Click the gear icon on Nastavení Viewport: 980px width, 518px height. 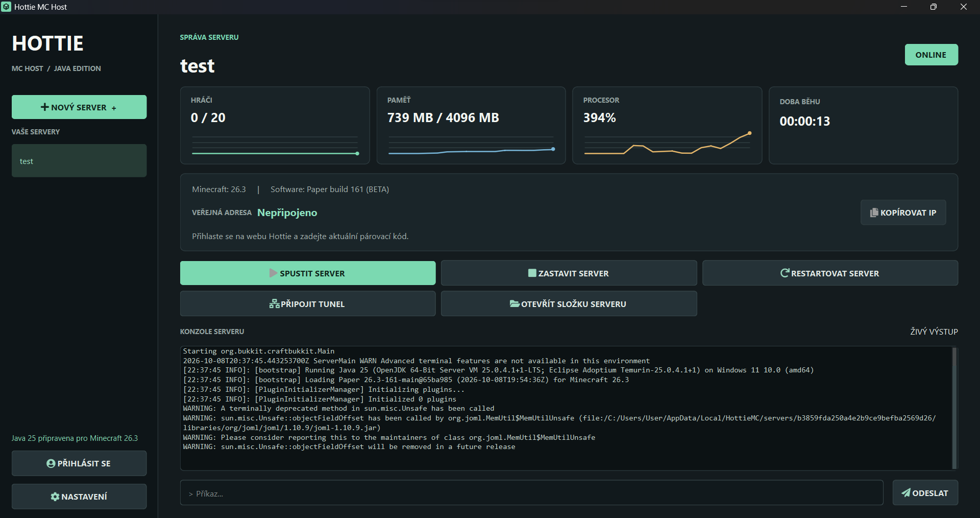coord(55,497)
